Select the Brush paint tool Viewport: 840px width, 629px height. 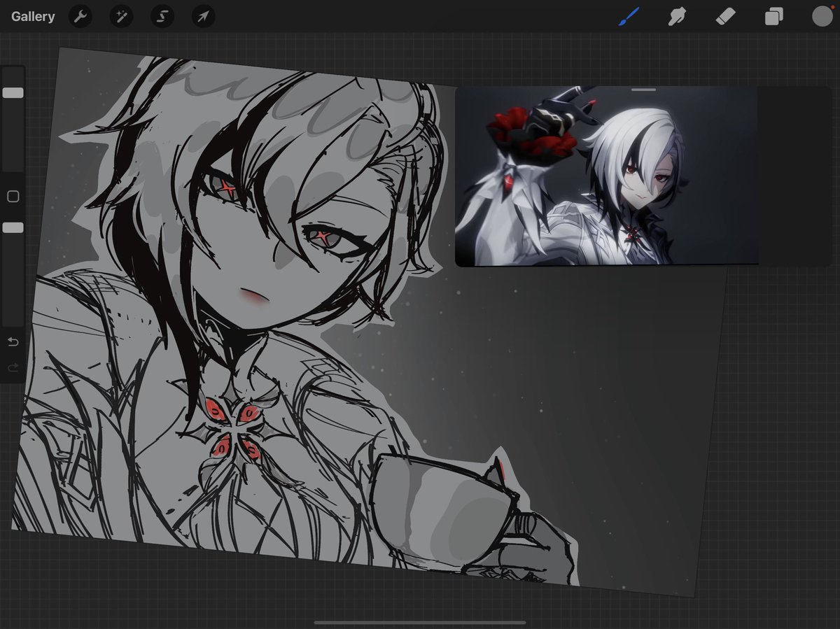pyautogui.click(x=629, y=16)
